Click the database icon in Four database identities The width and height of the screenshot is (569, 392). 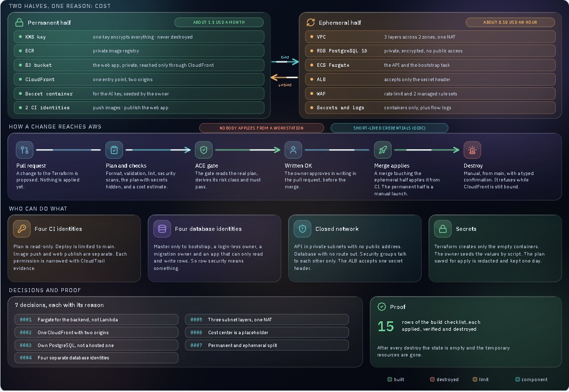(x=162, y=229)
